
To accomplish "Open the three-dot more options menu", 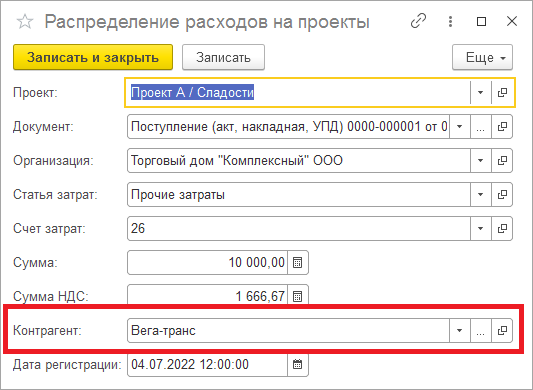I will point(450,22).
